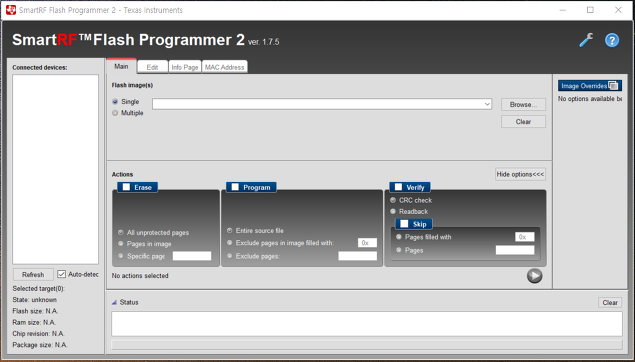
Task: Click 'Package size: N.A.' text
Action: click(x=40, y=345)
